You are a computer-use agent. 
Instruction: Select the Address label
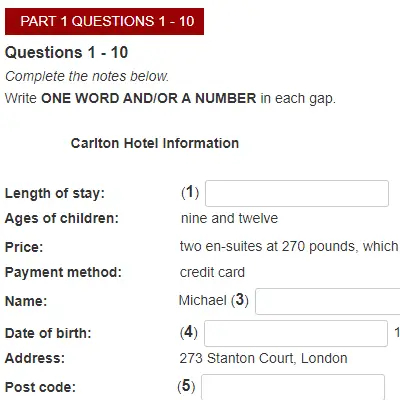click(35, 358)
